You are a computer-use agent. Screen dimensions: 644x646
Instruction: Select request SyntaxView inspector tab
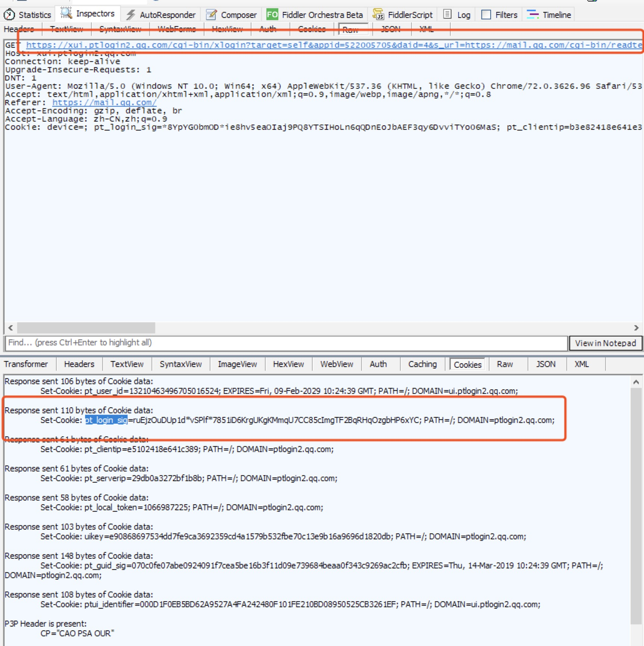coord(120,29)
